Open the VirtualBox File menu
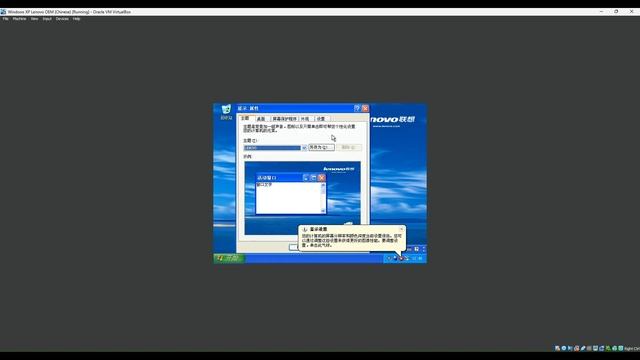The image size is (640, 360). (x=5, y=19)
